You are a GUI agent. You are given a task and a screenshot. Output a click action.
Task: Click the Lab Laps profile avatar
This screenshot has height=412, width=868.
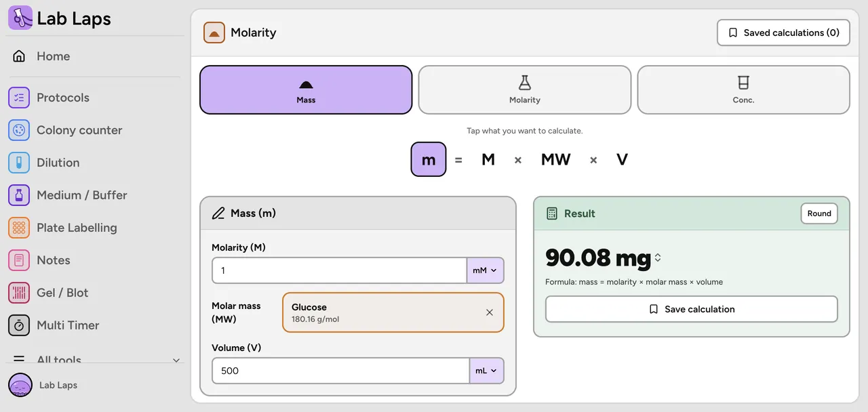pyautogui.click(x=20, y=385)
